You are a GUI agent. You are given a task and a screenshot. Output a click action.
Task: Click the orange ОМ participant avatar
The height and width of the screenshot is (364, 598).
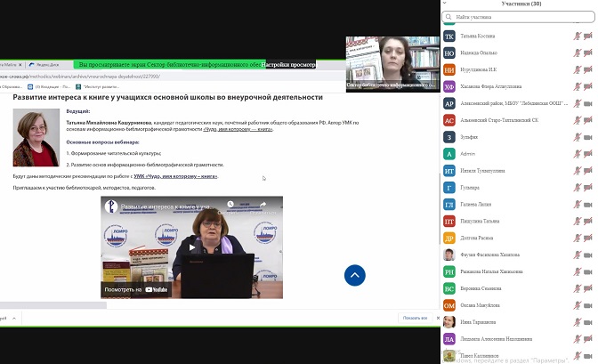(x=449, y=305)
